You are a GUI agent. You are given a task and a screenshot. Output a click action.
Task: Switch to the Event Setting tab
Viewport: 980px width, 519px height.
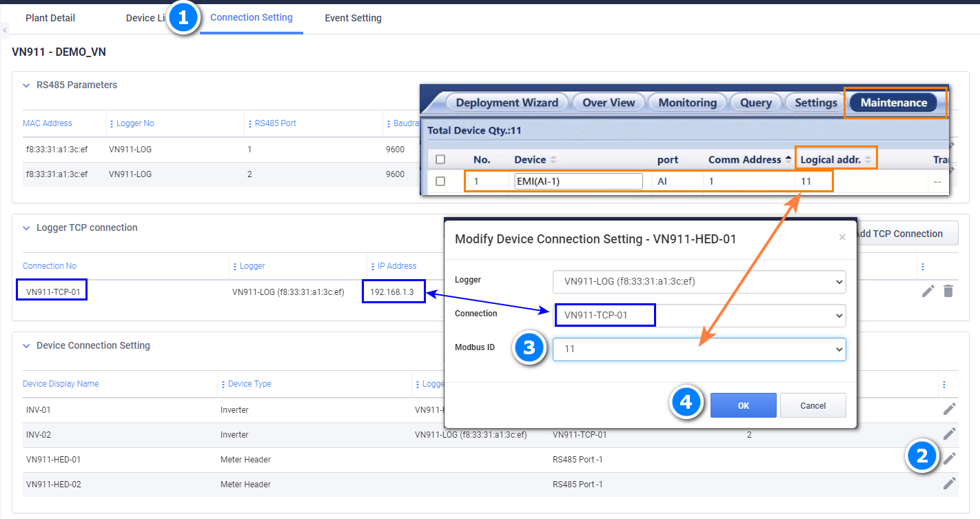pyautogui.click(x=353, y=17)
